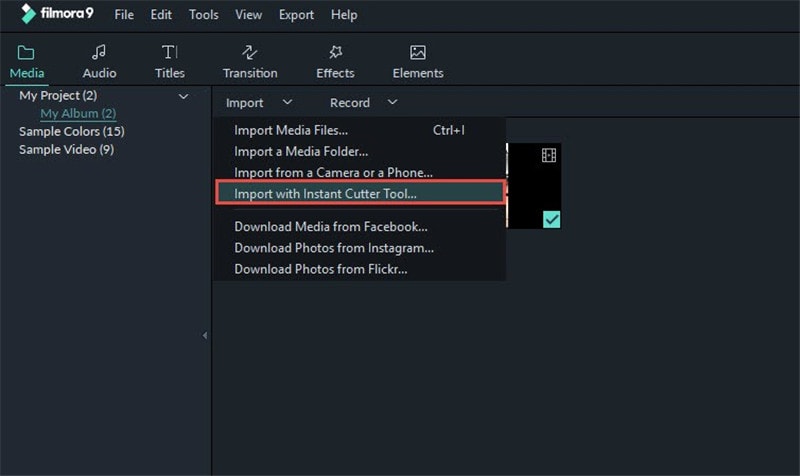Open the Titles text icon
Viewport: 800px width, 476px height.
[170, 52]
